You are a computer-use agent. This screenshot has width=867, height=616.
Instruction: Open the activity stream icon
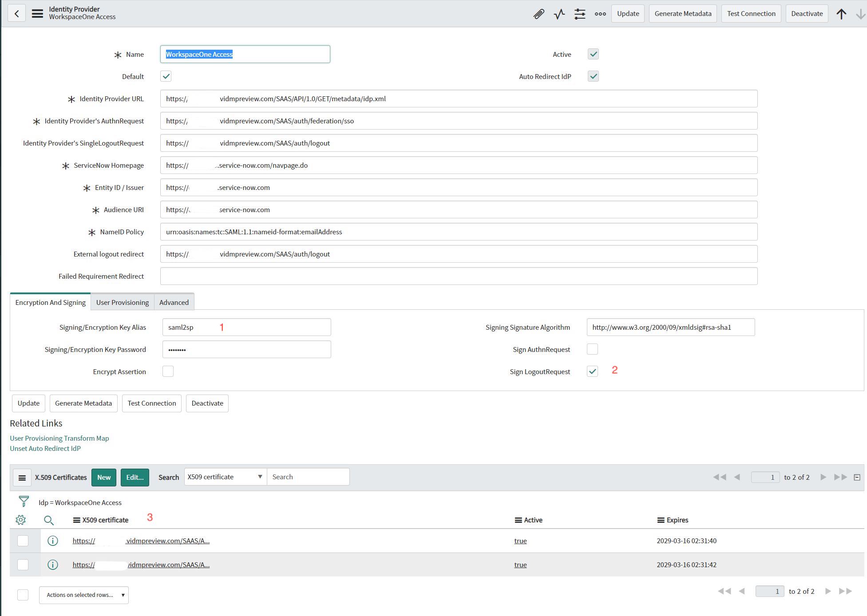pos(559,14)
